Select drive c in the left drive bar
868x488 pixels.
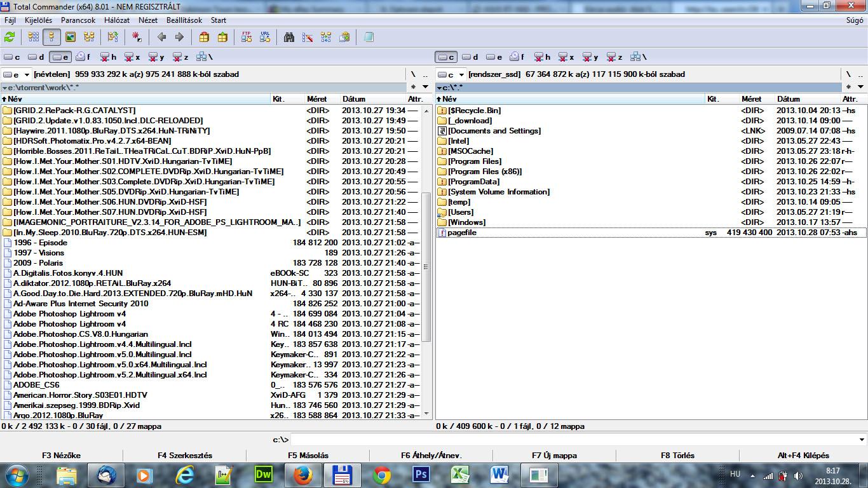[x=12, y=57]
